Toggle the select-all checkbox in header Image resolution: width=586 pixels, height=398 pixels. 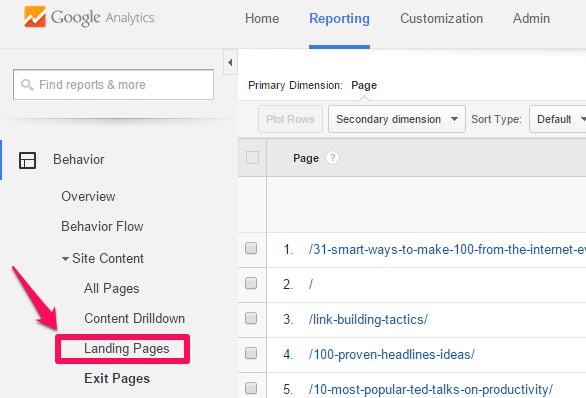pyautogui.click(x=252, y=158)
